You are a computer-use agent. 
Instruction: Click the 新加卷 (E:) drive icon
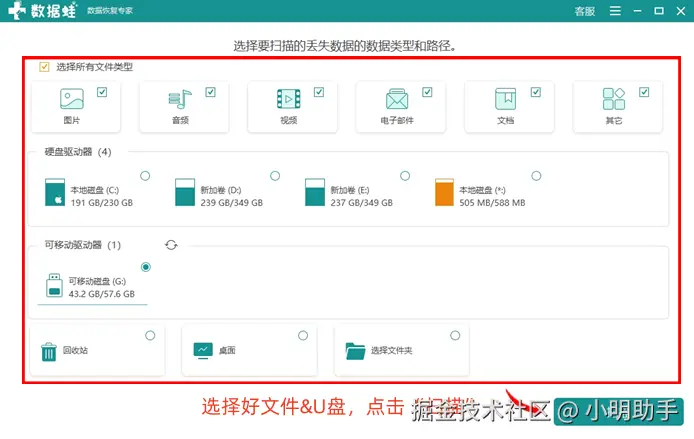click(315, 192)
